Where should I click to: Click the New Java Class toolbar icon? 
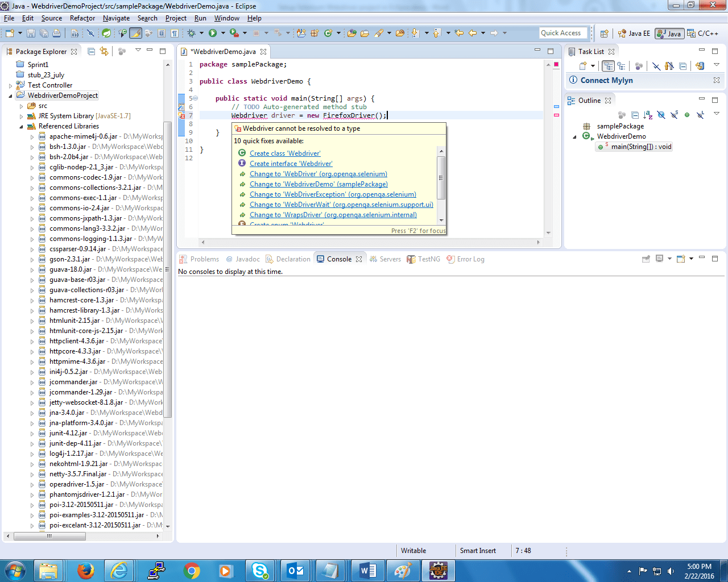tap(328, 34)
